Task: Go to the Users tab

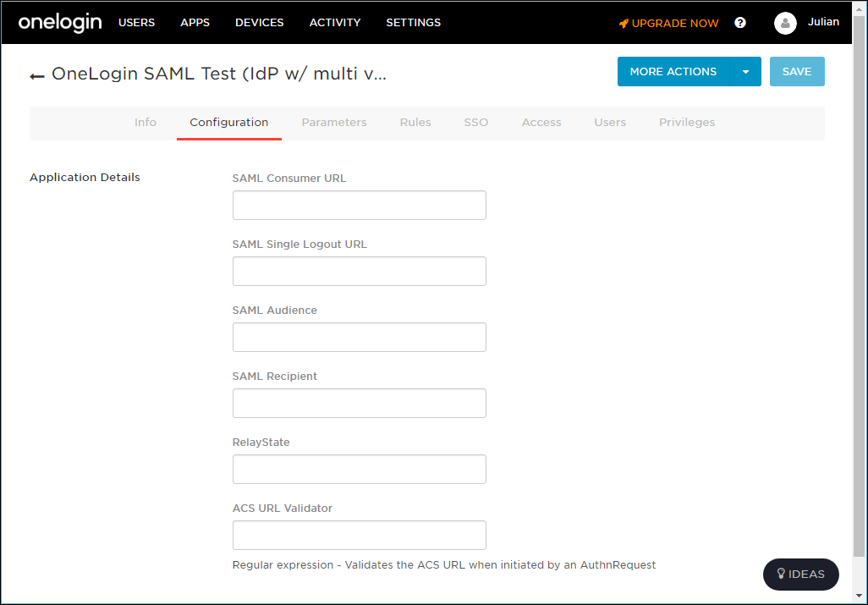Action: coord(610,123)
